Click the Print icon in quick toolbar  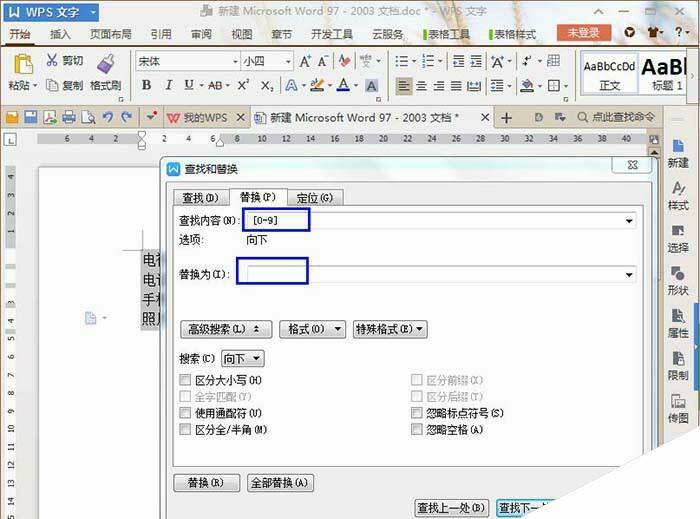click(x=69, y=117)
